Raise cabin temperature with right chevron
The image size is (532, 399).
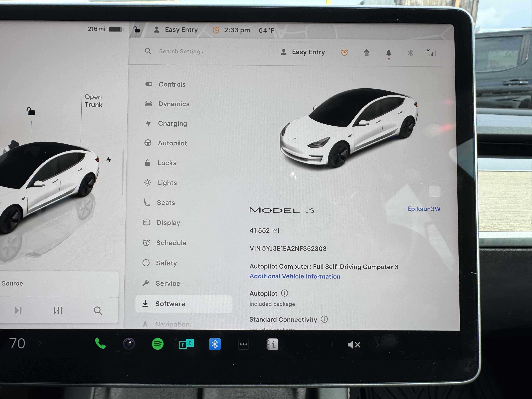click(40, 343)
